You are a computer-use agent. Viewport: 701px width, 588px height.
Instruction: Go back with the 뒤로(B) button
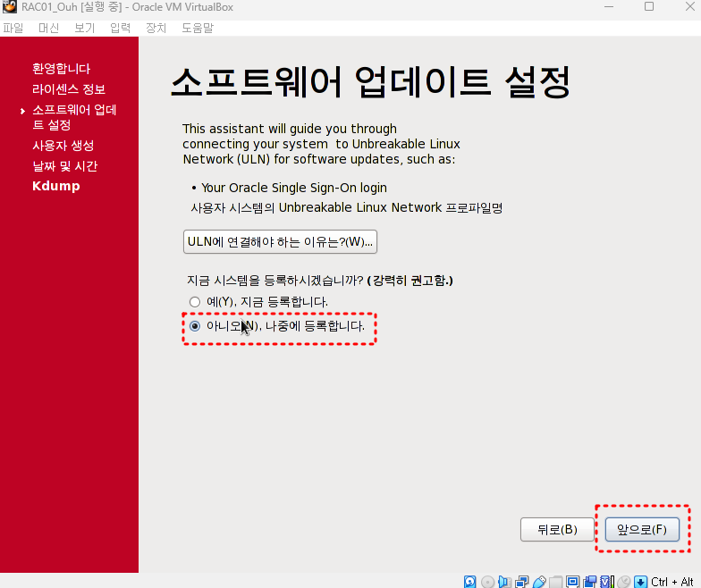557,529
